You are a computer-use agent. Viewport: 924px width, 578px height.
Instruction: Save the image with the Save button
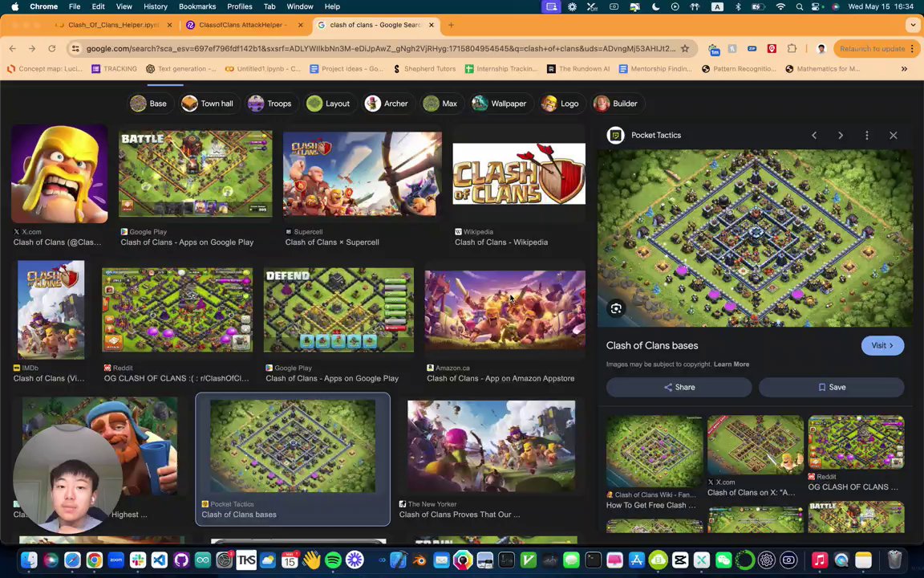pyautogui.click(x=832, y=388)
